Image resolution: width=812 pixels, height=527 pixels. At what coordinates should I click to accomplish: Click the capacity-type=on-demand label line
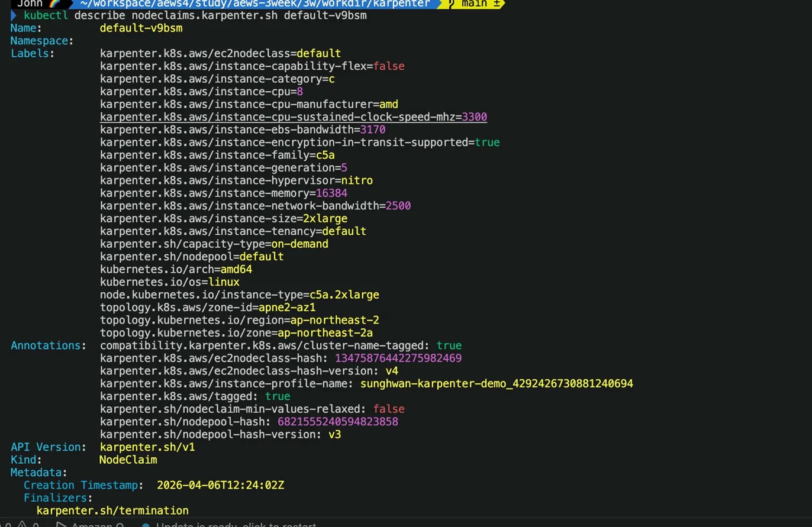click(x=214, y=244)
